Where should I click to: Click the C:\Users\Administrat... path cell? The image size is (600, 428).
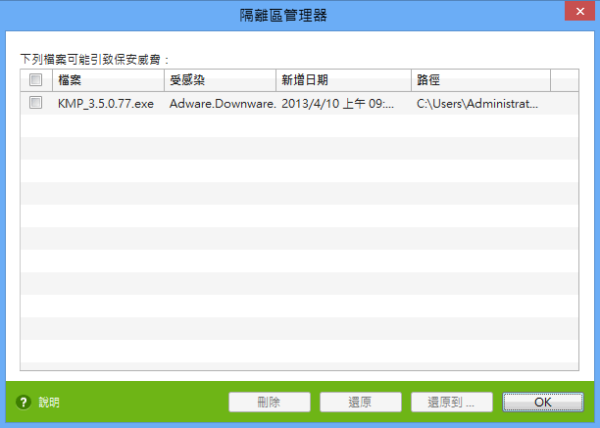477,104
